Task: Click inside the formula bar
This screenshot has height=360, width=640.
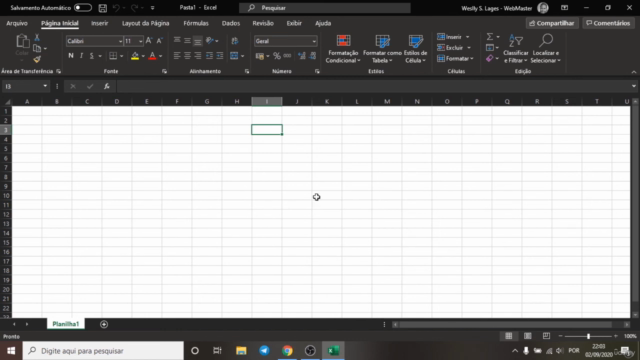Action: coord(373,87)
